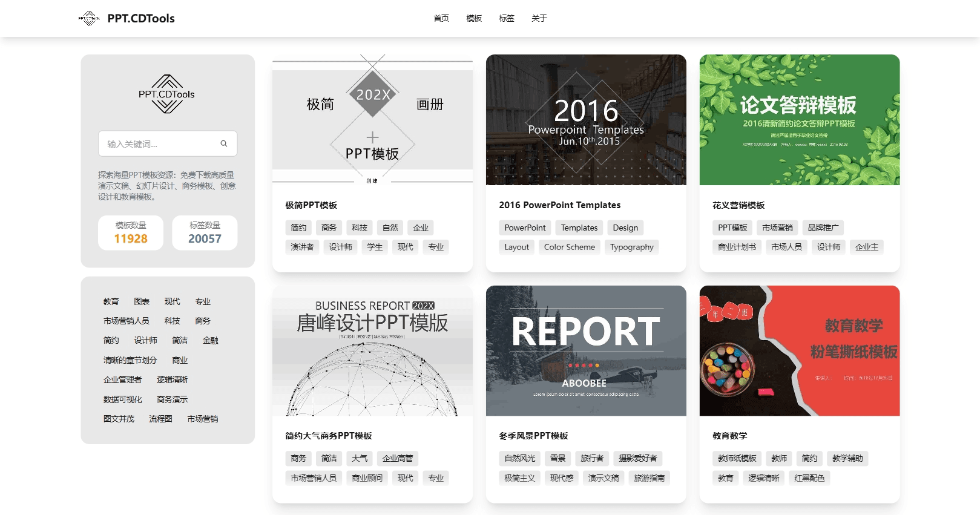
Task: Click the PPT.CDTools sidebar logo
Action: click(166, 94)
